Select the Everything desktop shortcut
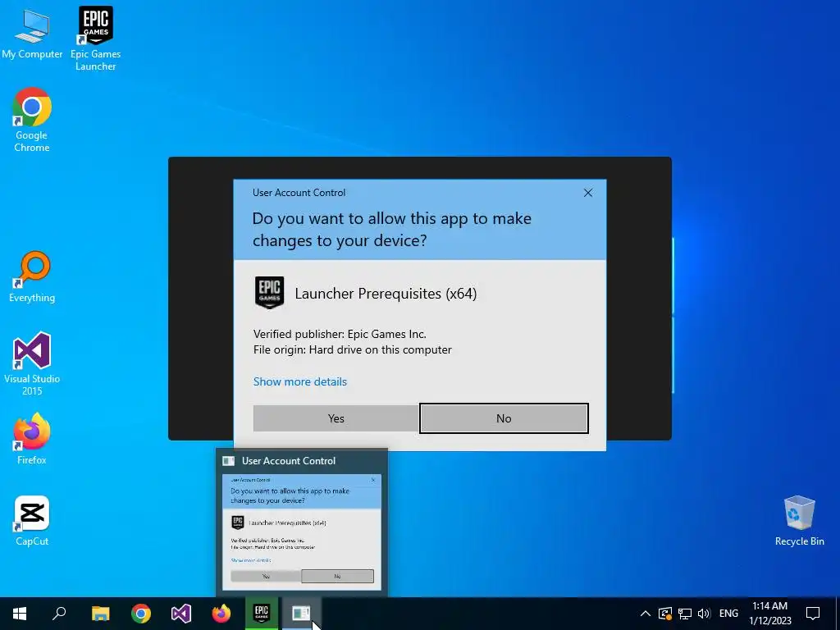This screenshot has height=630, width=840. click(x=32, y=277)
